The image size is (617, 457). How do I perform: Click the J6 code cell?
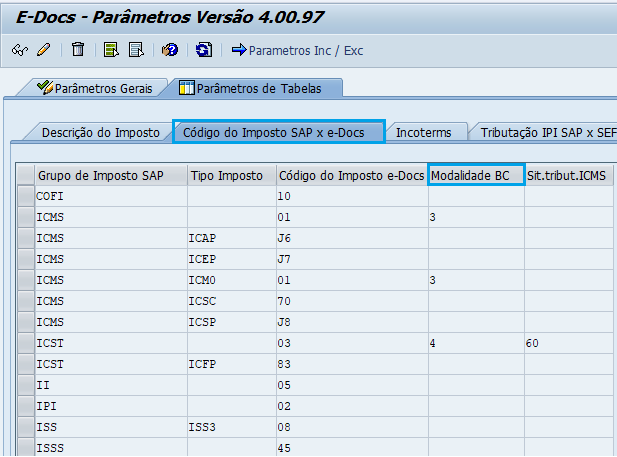[352, 238]
